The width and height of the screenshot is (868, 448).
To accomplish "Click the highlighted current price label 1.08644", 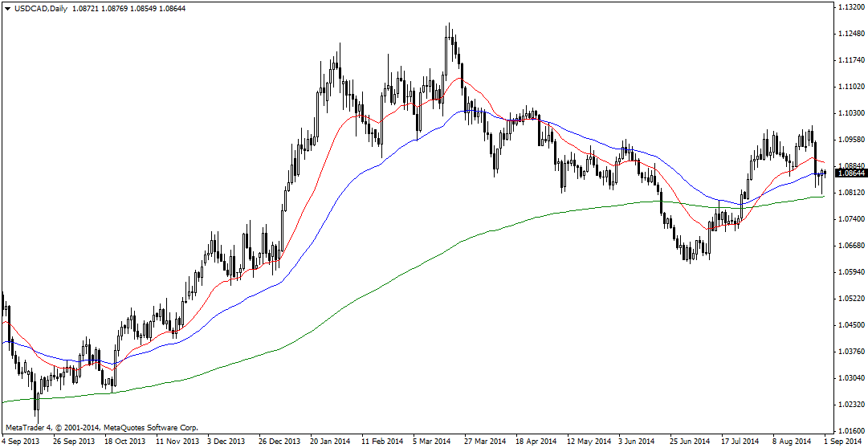I will (x=851, y=173).
